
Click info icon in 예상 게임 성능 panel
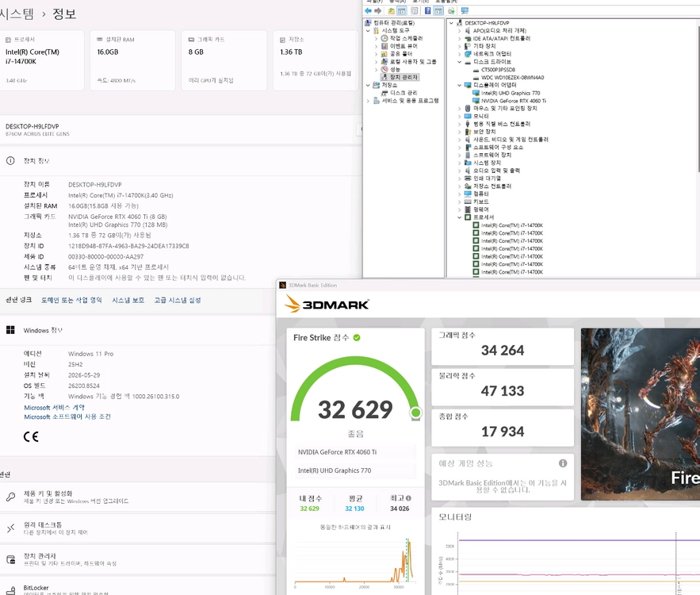tap(563, 463)
